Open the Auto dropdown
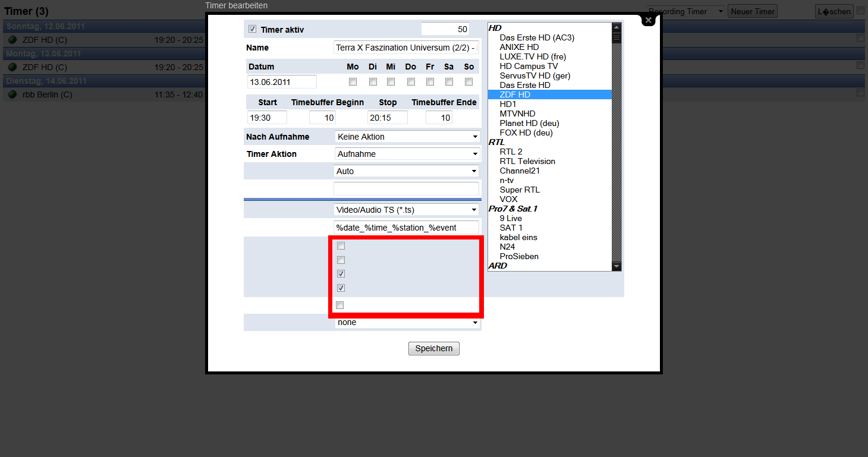The width and height of the screenshot is (868, 457). click(406, 171)
